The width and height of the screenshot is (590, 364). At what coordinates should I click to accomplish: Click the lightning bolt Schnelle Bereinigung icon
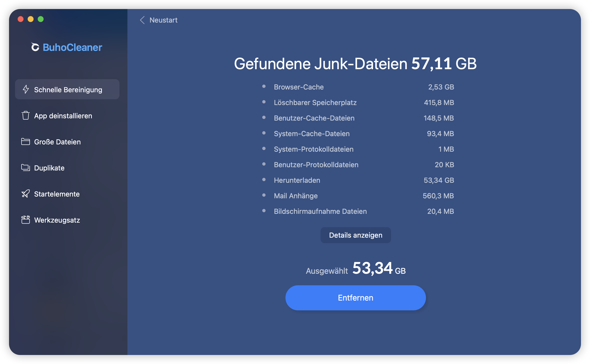tap(26, 89)
